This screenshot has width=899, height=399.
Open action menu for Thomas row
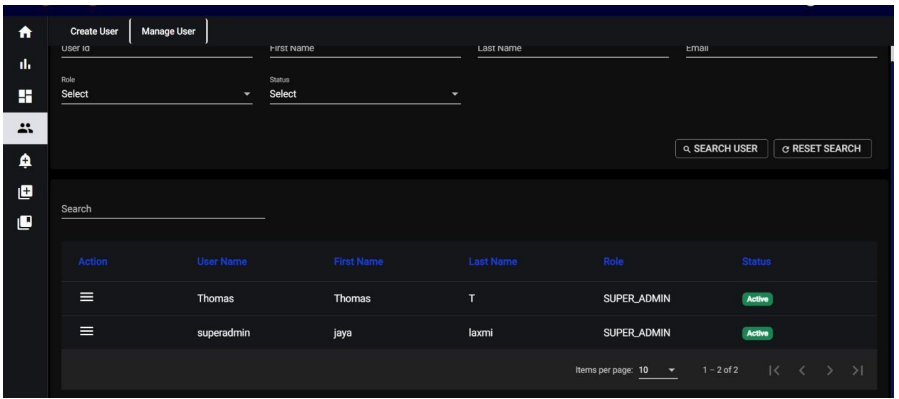tap(87, 297)
